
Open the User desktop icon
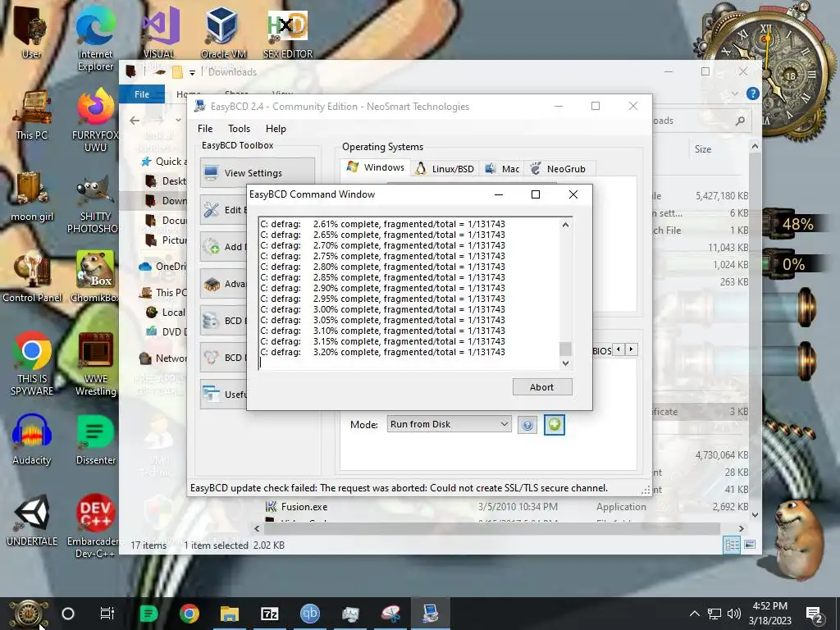[31, 30]
